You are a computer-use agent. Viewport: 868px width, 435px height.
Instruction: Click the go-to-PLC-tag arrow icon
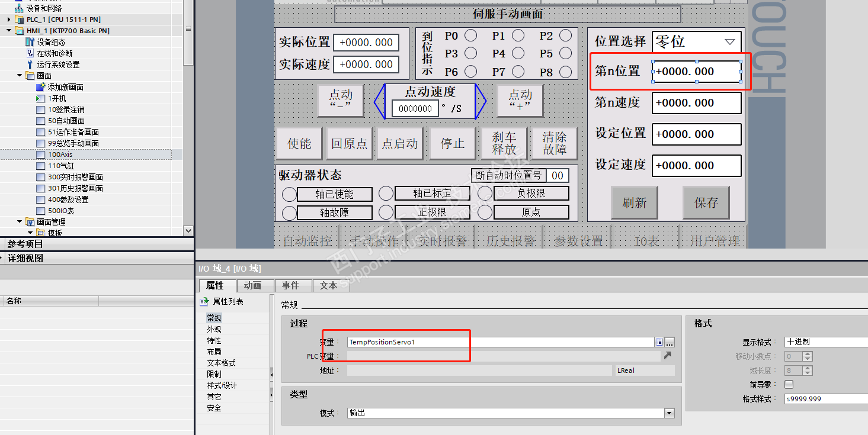[x=668, y=356]
